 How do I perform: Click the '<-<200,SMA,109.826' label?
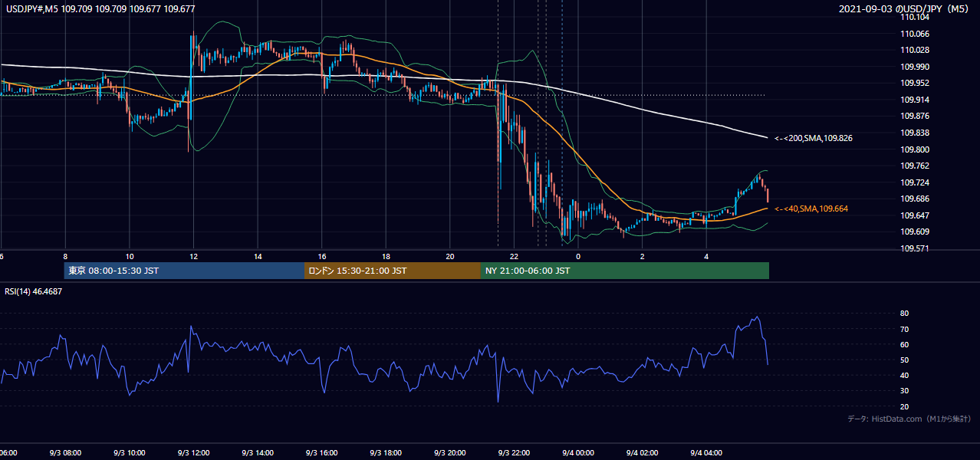pos(814,139)
